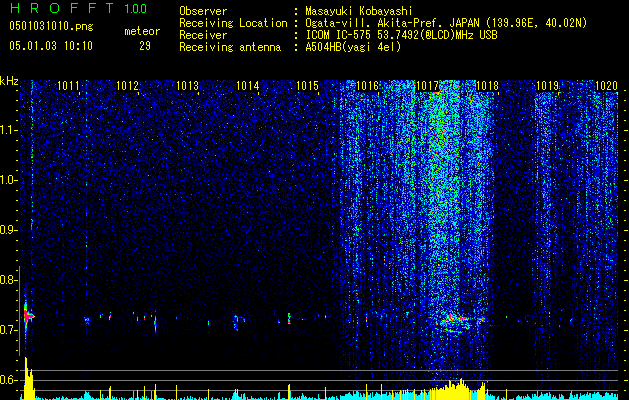The image size is (629, 400).
Task: Click the HROFFT program title text
Action: pos(63,8)
